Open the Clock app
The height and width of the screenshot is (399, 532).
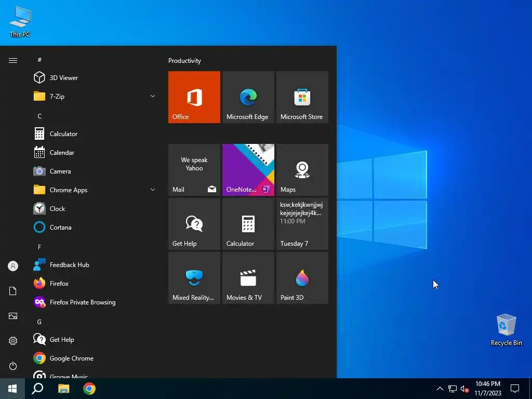95,208
